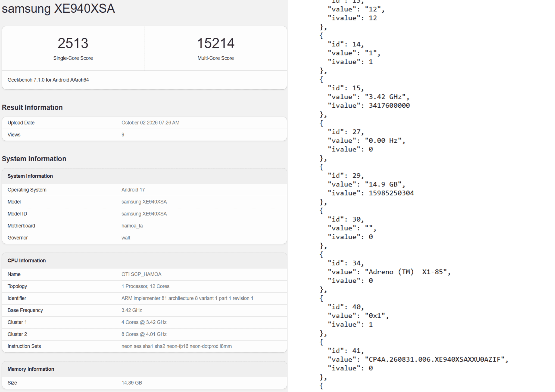
Task: Select the CPU name 'QTI SCP_HAMOA'
Action: (141, 274)
